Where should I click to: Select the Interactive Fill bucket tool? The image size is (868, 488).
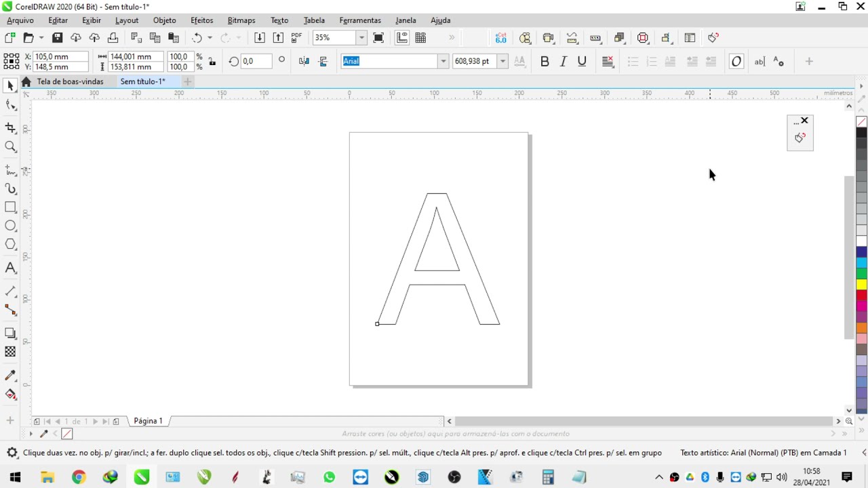(x=10, y=394)
